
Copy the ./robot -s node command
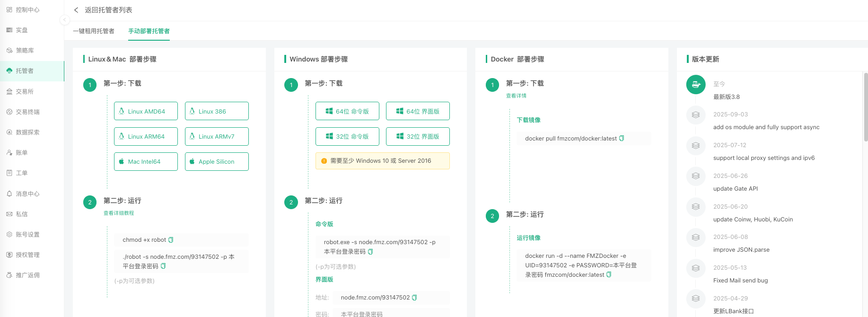163,266
